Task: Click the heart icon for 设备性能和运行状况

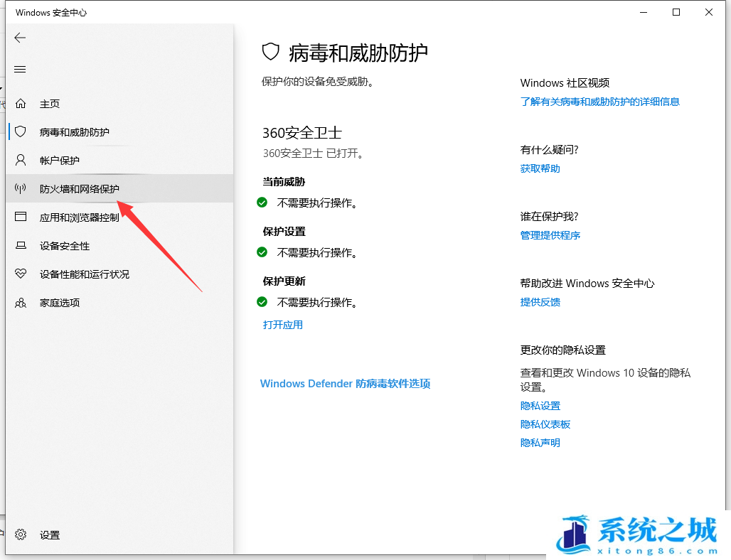Action: click(21, 274)
